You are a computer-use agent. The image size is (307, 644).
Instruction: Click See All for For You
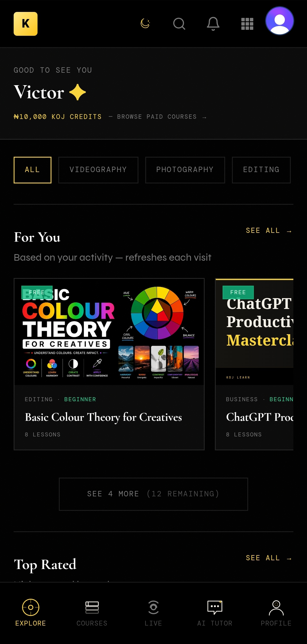coord(269,231)
